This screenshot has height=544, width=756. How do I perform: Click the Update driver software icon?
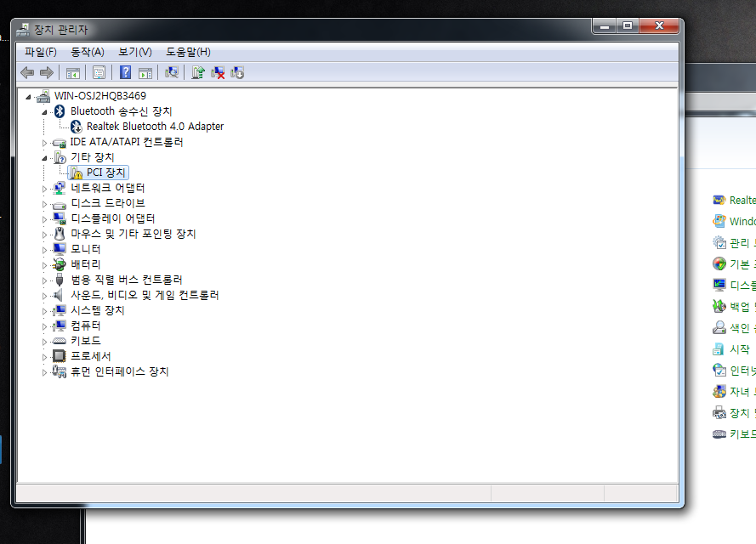click(197, 73)
